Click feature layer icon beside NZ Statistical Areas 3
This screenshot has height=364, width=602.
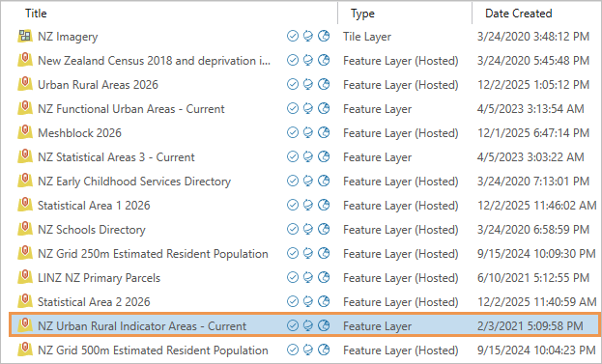25,156
